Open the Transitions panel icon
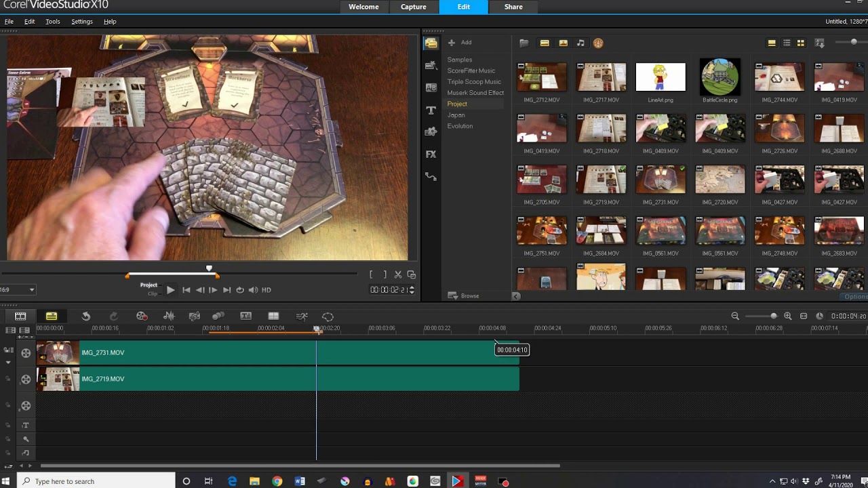 click(x=431, y=87)
